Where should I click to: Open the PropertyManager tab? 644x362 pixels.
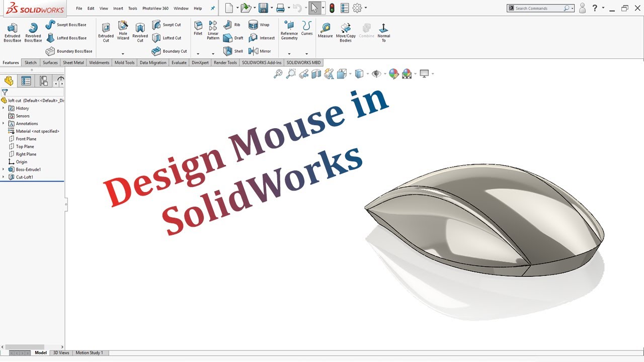[x=26, y=81]
